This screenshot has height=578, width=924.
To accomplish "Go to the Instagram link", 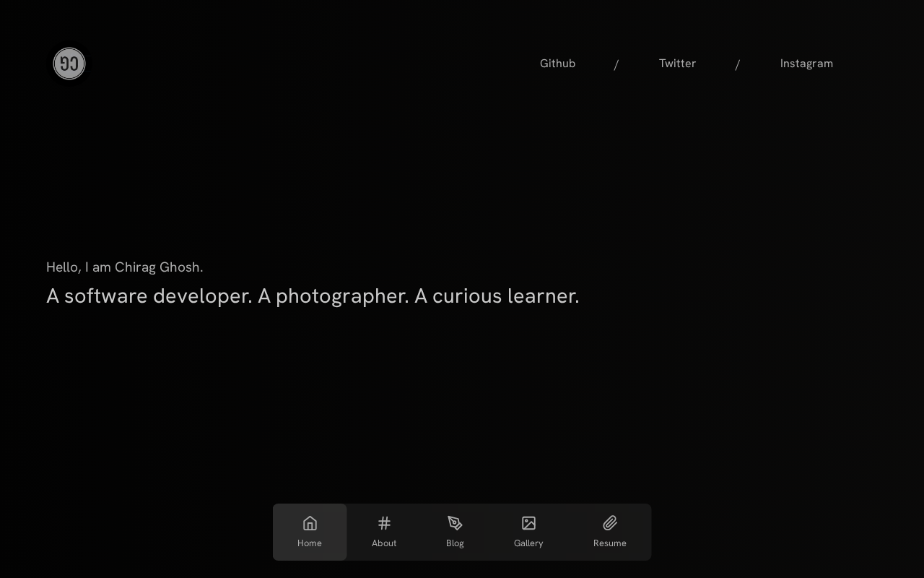I will (806, 64).
